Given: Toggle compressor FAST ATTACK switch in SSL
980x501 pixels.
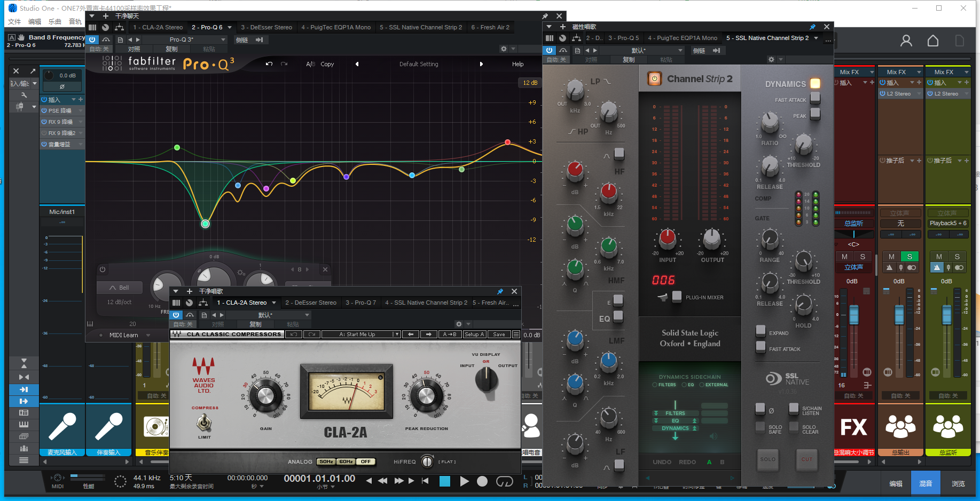Looking at the screenshot, I should (x=814, y=98).
